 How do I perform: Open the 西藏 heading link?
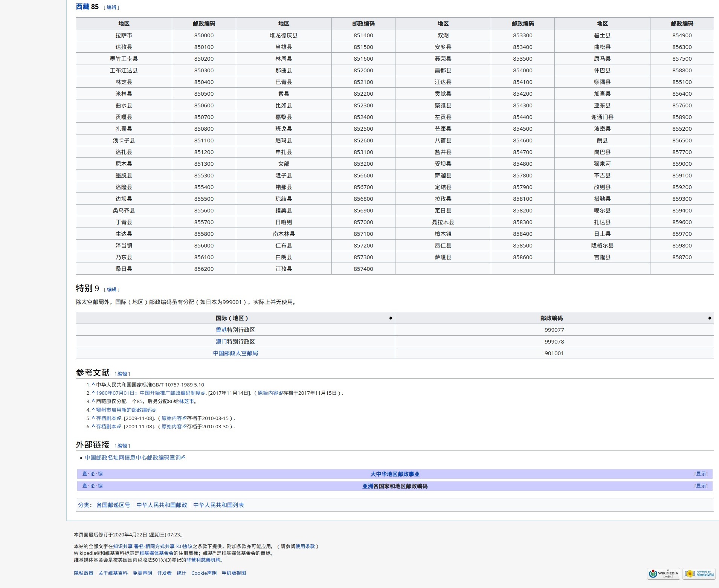click(82, 7)
